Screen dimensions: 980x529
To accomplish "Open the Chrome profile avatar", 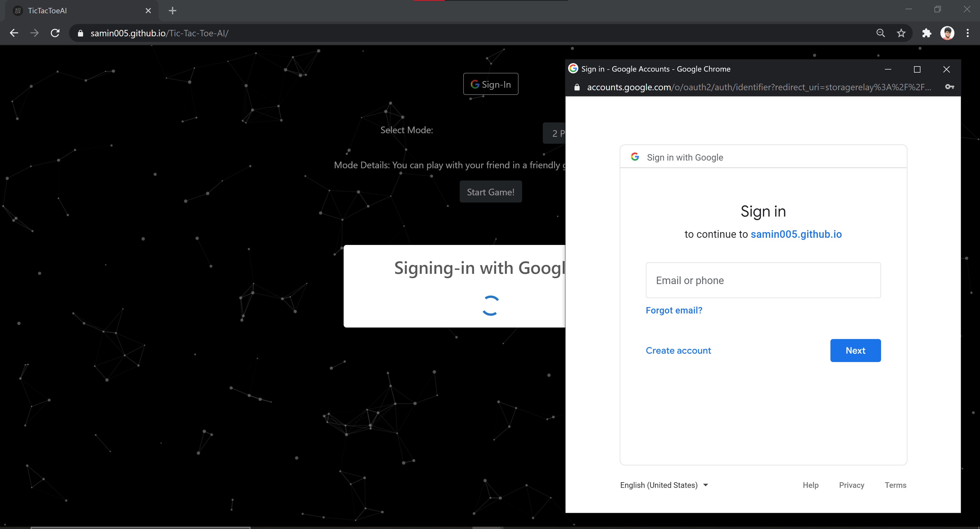I will pos(947,33).
